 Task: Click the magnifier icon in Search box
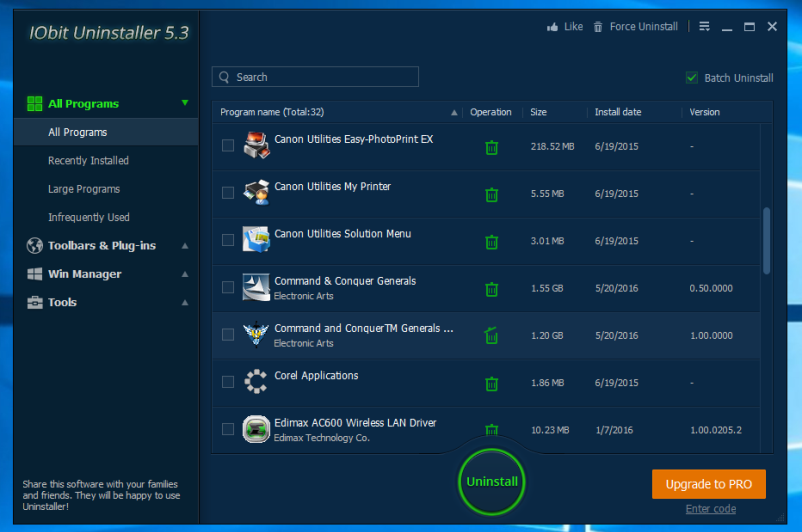pyautogui.click(x=224, y=77)
